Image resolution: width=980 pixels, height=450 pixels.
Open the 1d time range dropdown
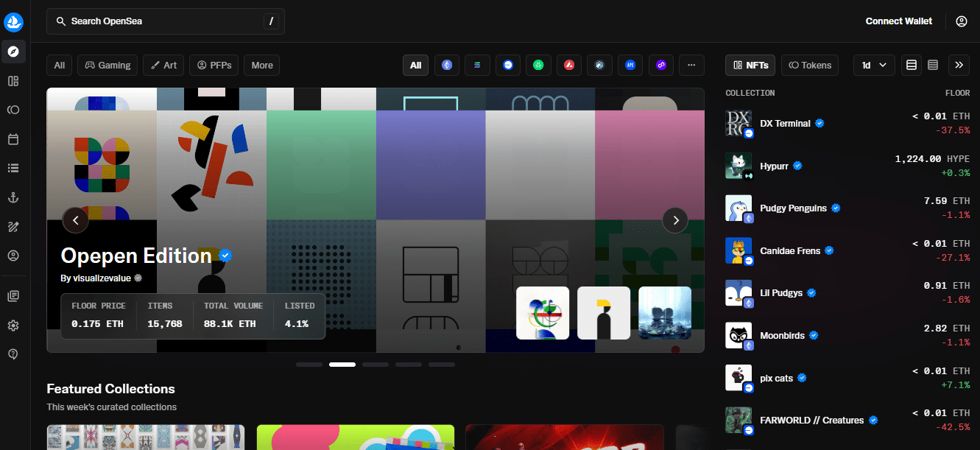click(x=873, y=66)
